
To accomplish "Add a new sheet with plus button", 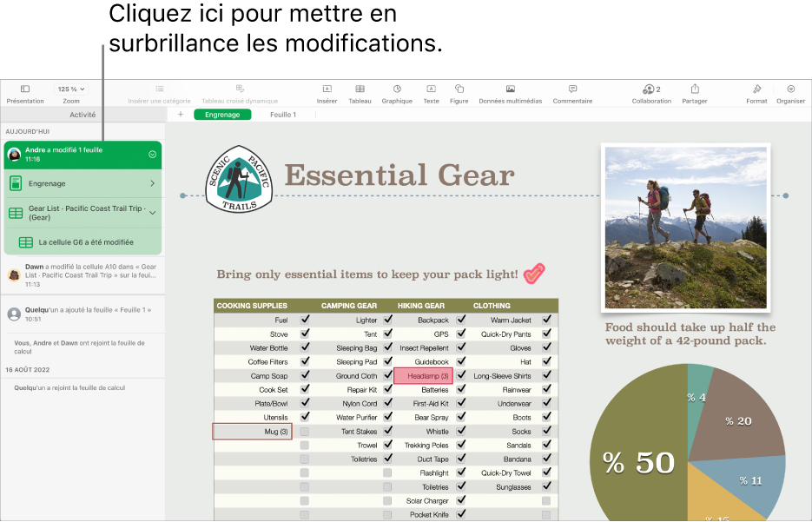I will (181, 115).
